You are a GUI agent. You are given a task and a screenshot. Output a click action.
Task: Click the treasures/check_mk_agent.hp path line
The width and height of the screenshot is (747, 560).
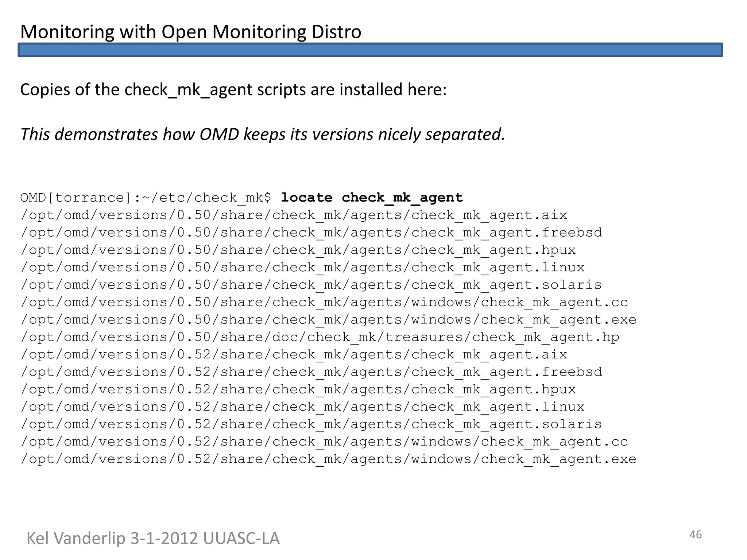320,337
